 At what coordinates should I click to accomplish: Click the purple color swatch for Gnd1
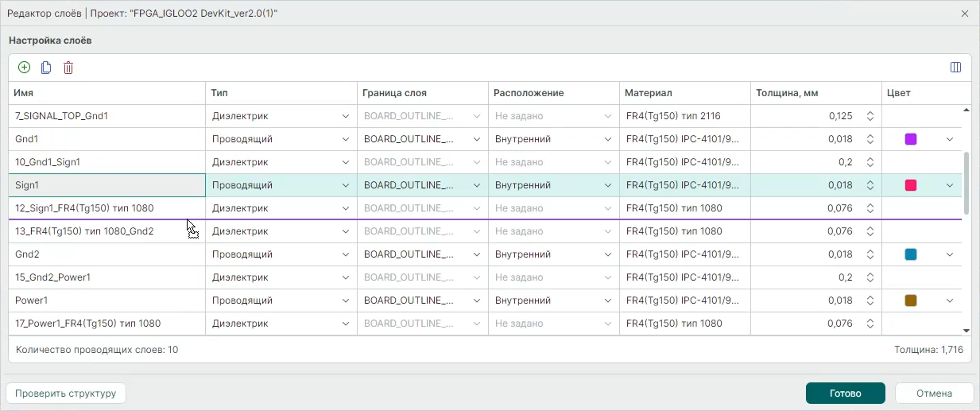[x=911, y=139]
